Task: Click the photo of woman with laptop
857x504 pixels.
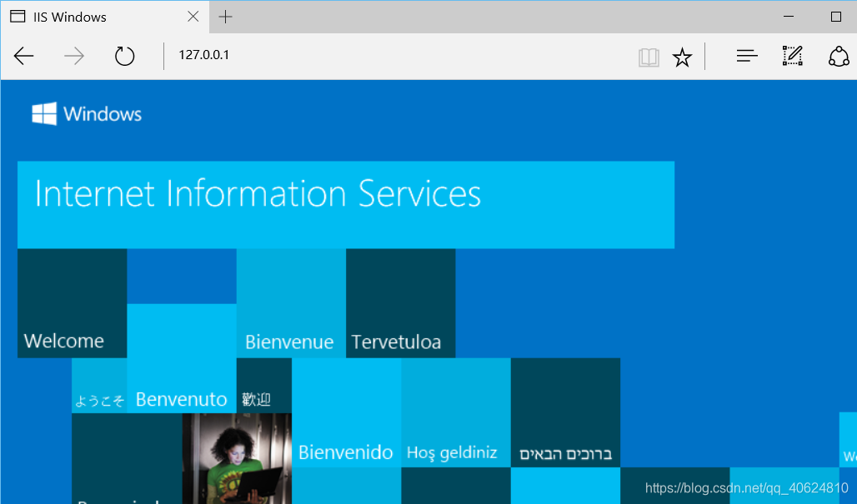Action: pyautogui.click(x=237, y=458)
